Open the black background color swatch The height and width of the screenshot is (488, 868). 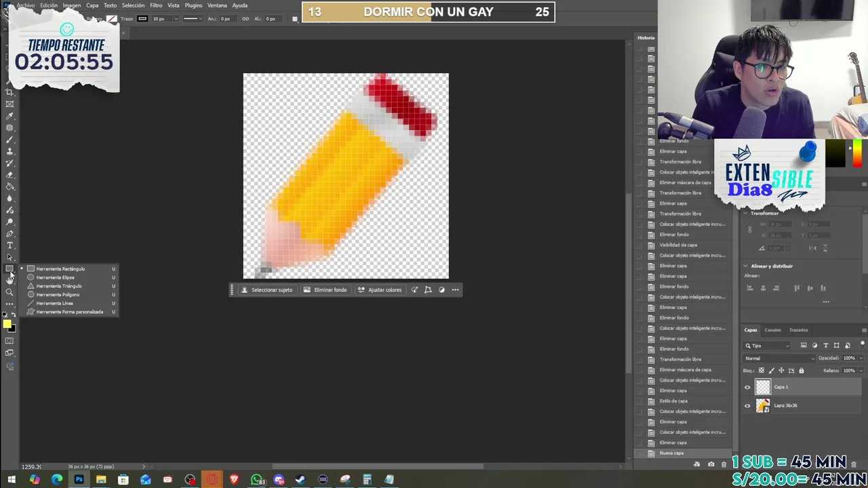click(12, 329)
